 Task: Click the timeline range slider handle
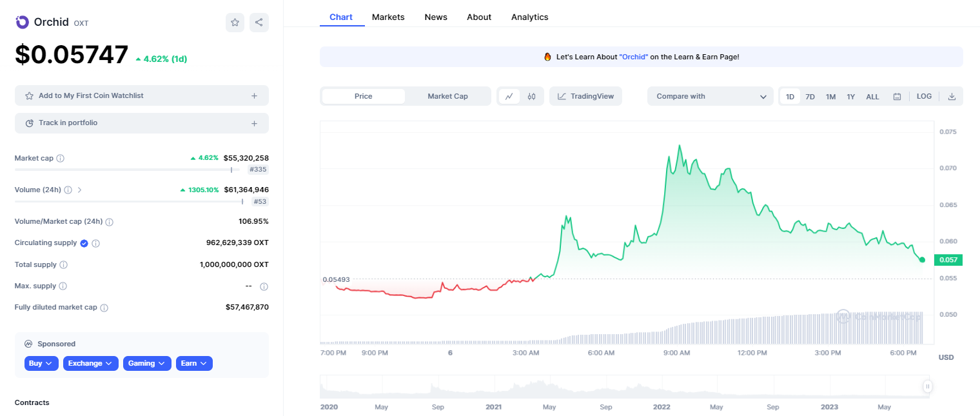[927, 387]
